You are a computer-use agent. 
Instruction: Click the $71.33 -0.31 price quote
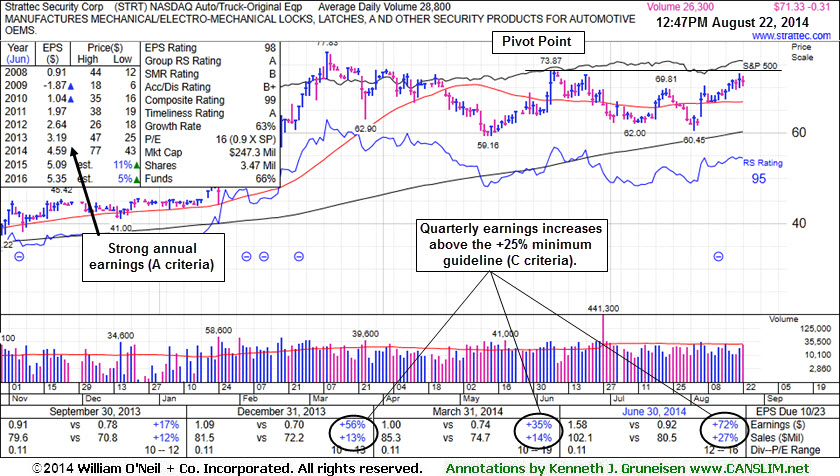point(802,7)
